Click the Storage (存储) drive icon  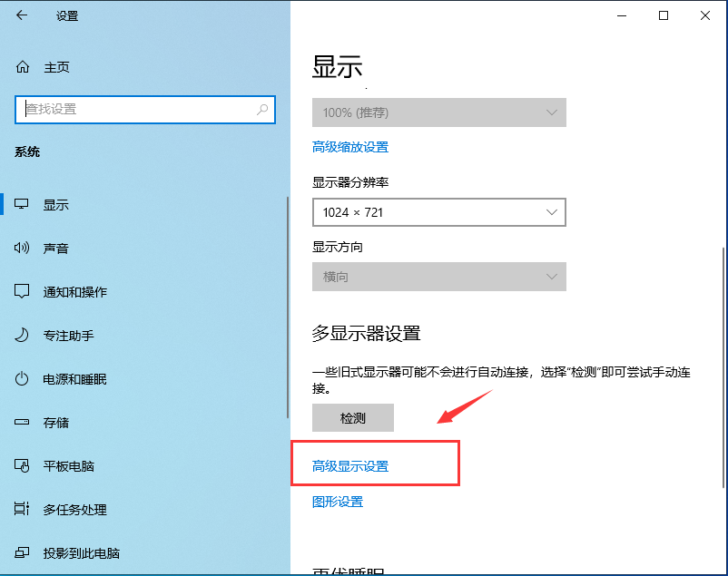pyautogui.click(x=23, y=422)
